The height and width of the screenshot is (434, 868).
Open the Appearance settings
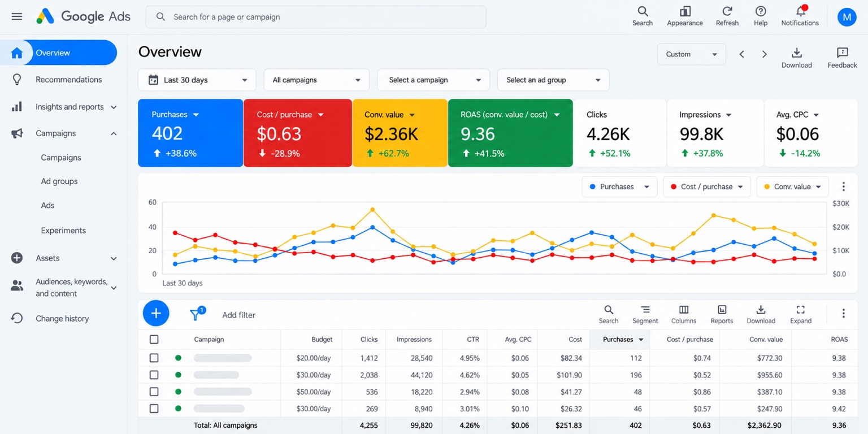[x=685, y=16]
